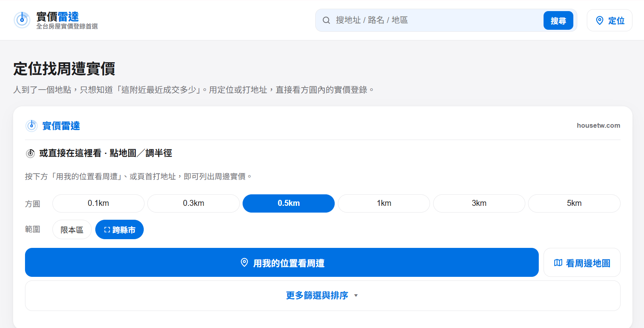Click the target icon before 或直接在這裡看 heading
The height and width of the screenshot is (328, 644).
pos(30,153)
